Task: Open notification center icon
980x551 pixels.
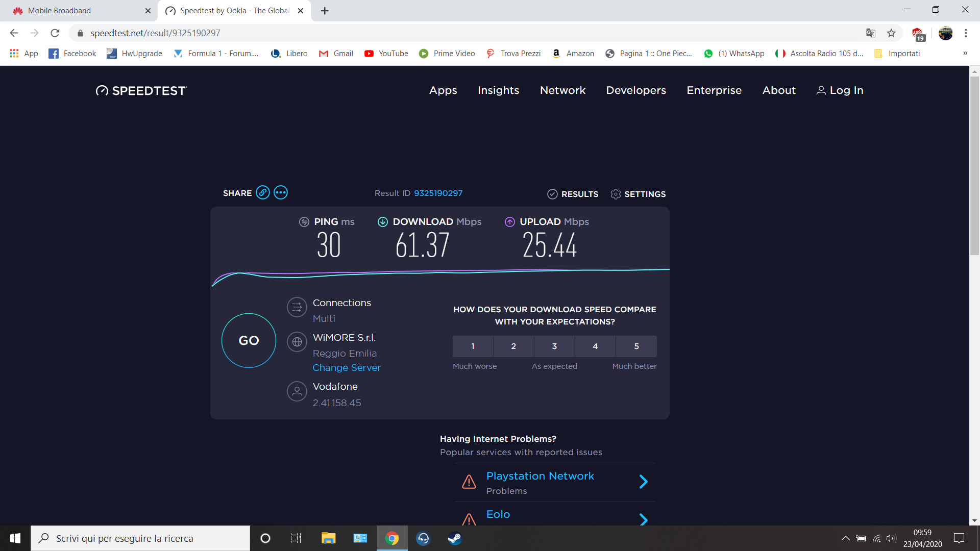Action: pos(959,538)
